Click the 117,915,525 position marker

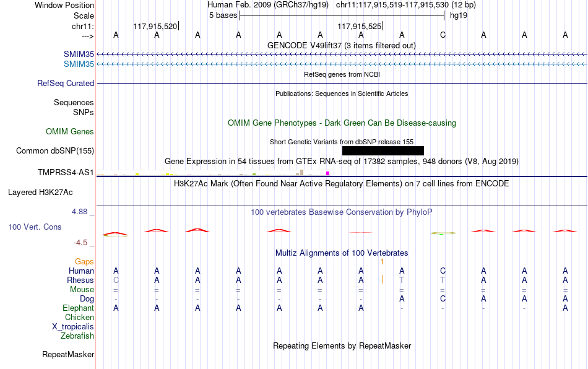click(x=360, y=26)
